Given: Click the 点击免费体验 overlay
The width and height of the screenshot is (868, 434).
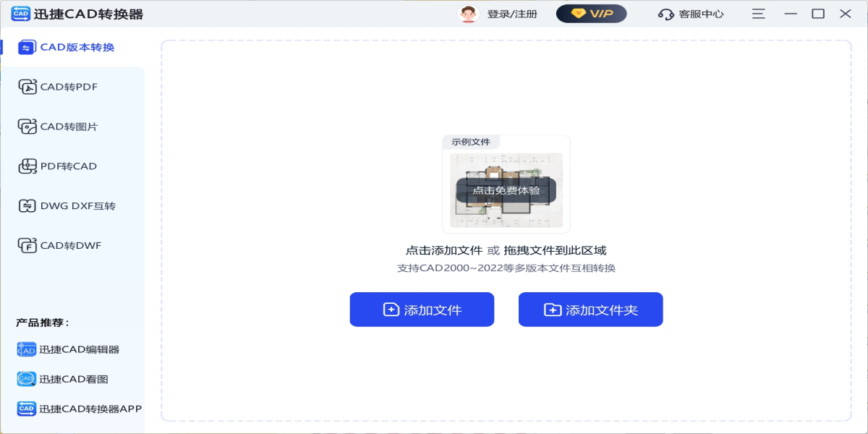Looking at the screenshot, I should coord(506,190).
